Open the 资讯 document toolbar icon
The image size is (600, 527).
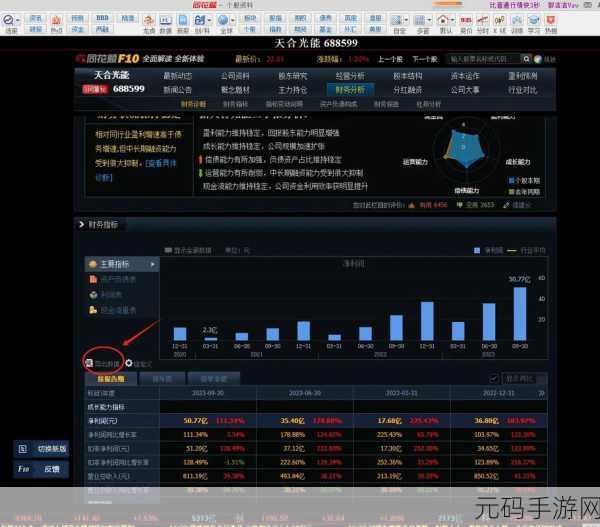(183, 20)
